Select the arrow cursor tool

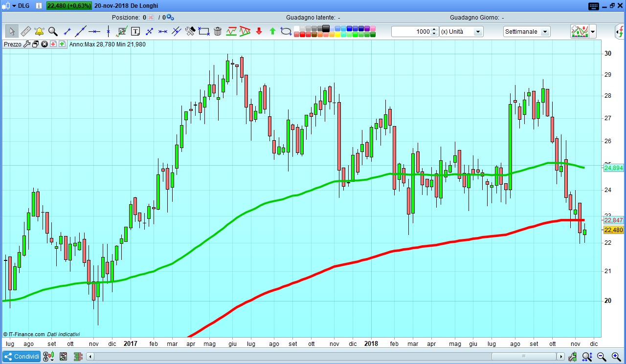(12, 32)
